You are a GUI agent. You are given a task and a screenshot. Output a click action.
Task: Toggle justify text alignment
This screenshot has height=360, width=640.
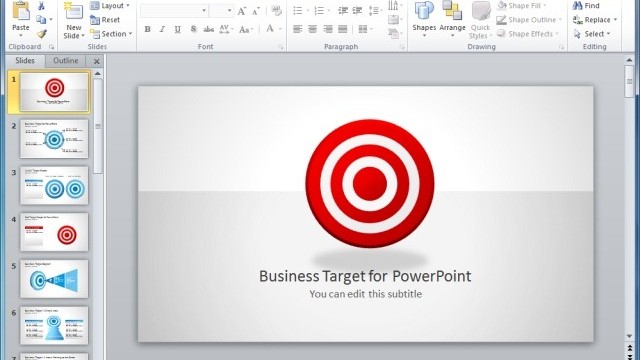click(x=342, y=29)
